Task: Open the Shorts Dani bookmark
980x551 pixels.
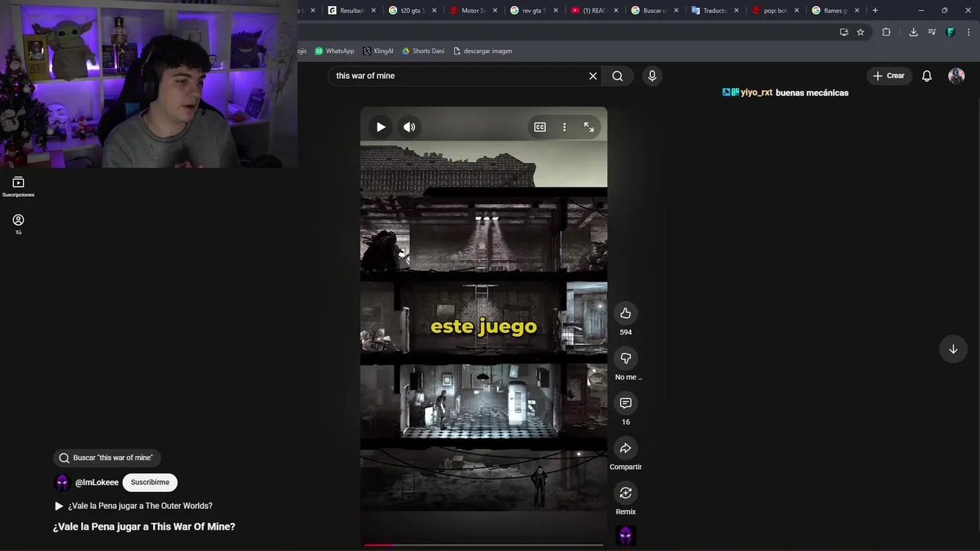Action: click(423, 51)
